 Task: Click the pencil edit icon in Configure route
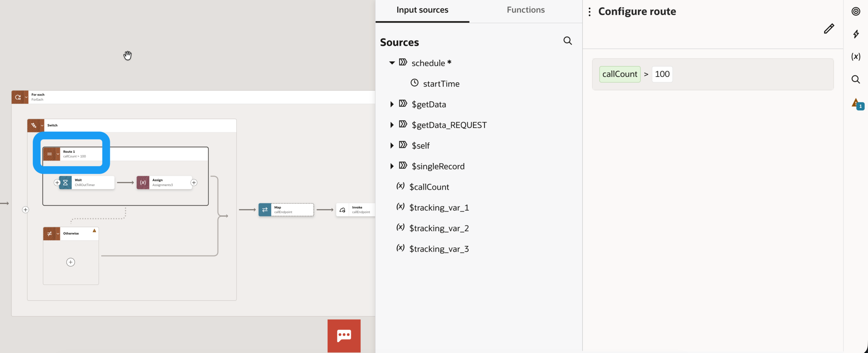pos(829,29)
